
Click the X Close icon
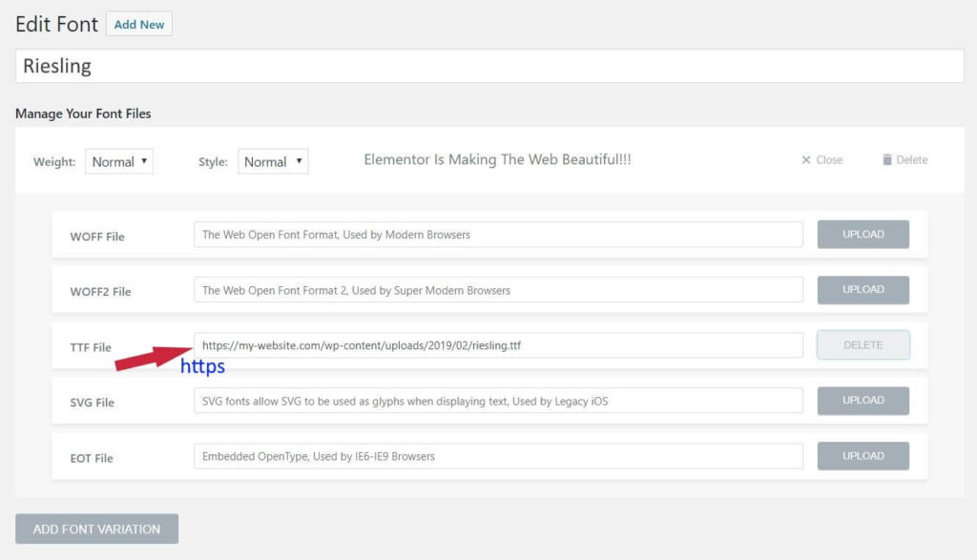tap(806, 160)
